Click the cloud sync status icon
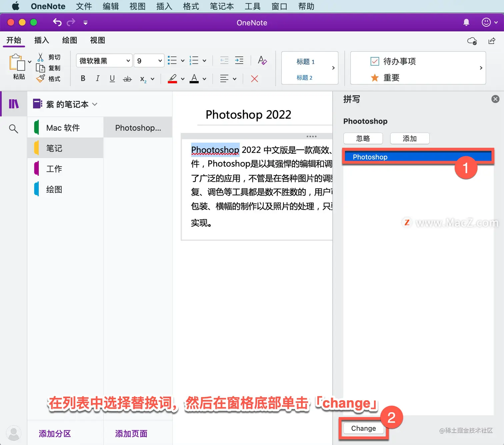The height and width of the screenshot is (445, 504). [472, 41]
